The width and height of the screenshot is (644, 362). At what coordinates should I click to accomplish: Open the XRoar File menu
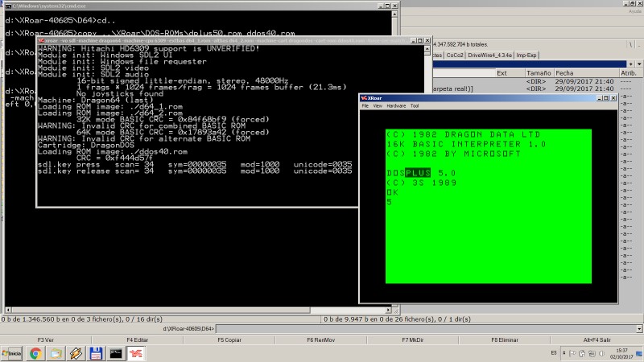pyautogui.click(x=365, y=106)
